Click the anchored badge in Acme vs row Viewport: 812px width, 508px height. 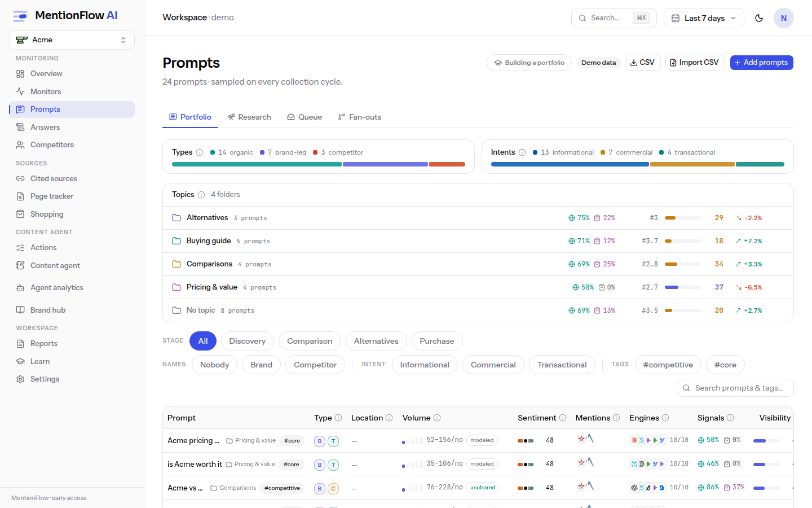point(483,488)
